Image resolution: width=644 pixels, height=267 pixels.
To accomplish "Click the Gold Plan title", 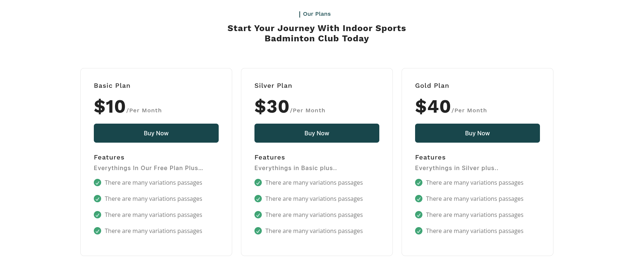I will coord(432,86).
